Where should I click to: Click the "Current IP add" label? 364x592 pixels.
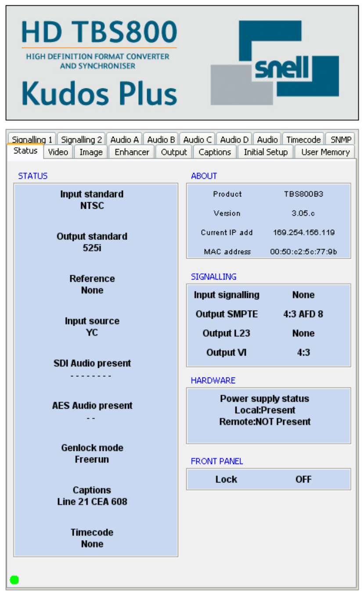pyautogui.click(x=227, y=232)
